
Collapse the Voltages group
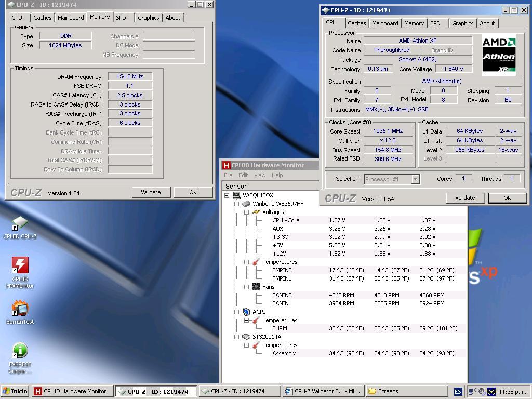coord(246,212)
